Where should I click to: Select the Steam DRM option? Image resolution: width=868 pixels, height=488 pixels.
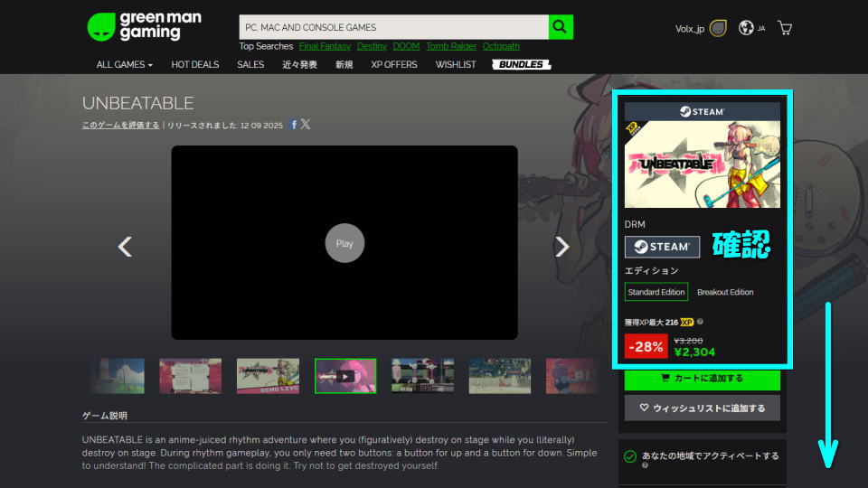point(662,247)
